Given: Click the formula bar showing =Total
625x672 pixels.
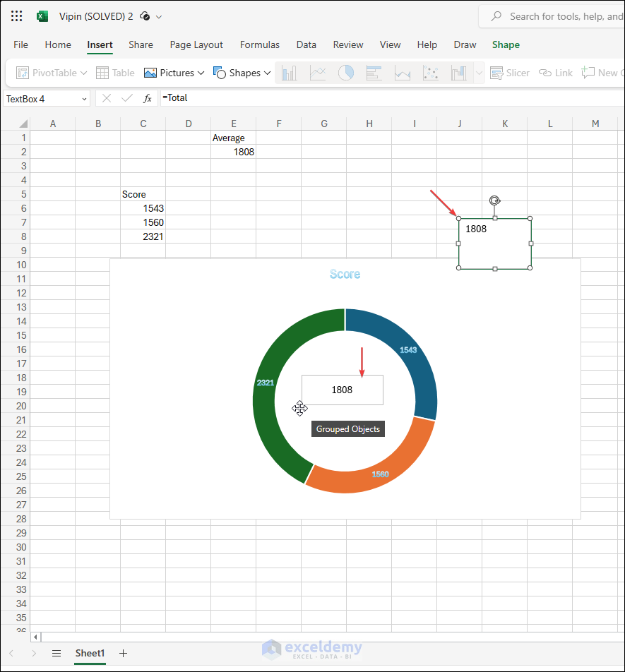Looking at the screenshot, I should pyautogui.click(x=392, y=97).
